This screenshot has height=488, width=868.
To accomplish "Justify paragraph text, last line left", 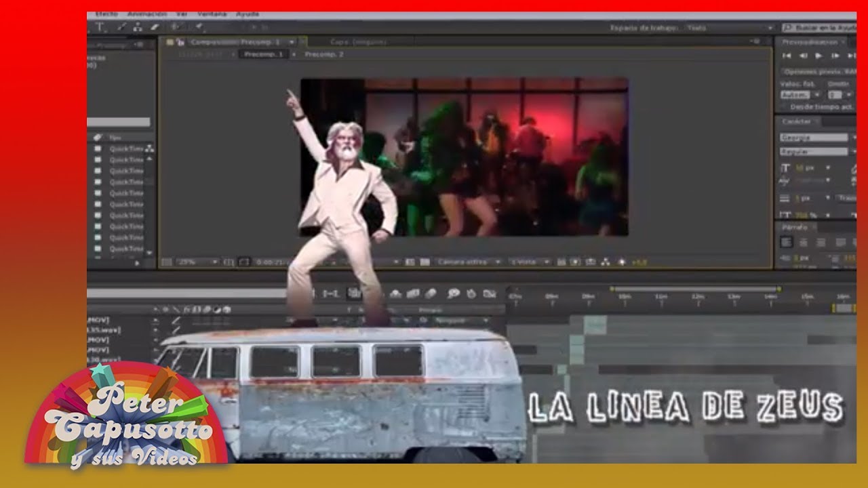I will 840,242.
